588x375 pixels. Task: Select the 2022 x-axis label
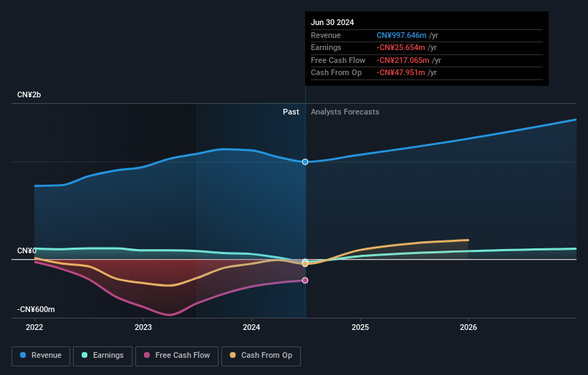(x=34, y=327)
